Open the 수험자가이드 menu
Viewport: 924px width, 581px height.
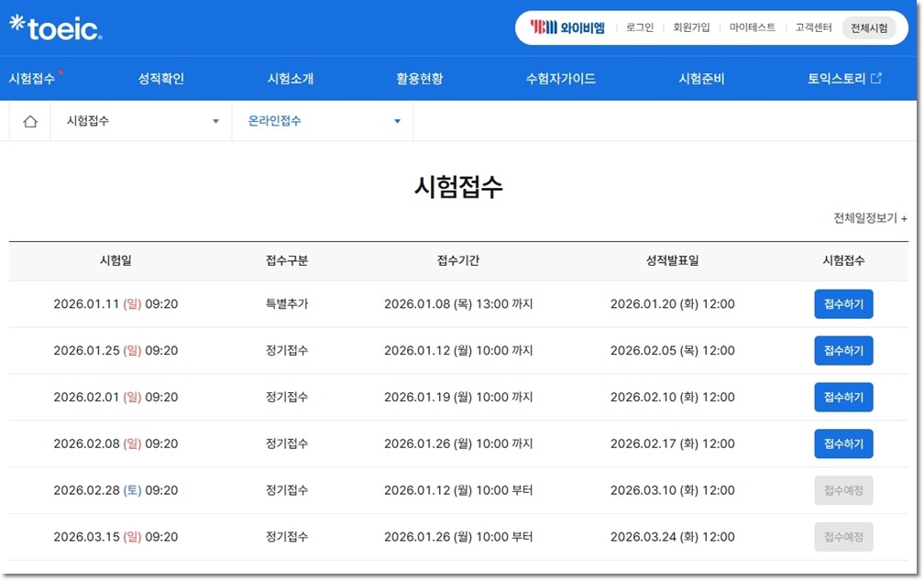click(561, 79)
